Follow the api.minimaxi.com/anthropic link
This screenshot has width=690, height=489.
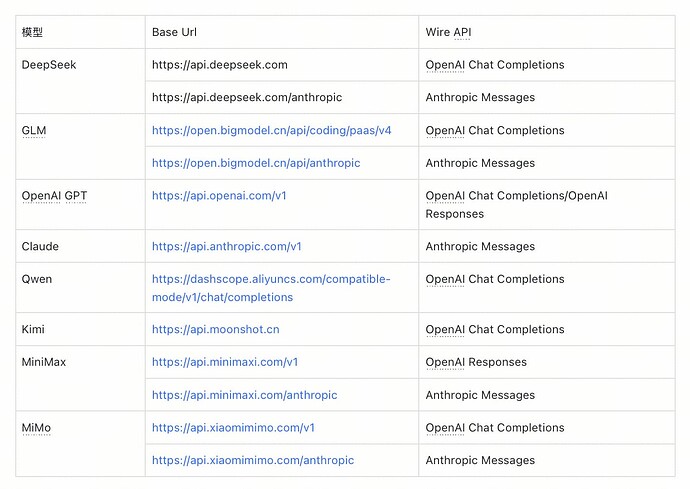pyautogui.click(x=245, y=395)
